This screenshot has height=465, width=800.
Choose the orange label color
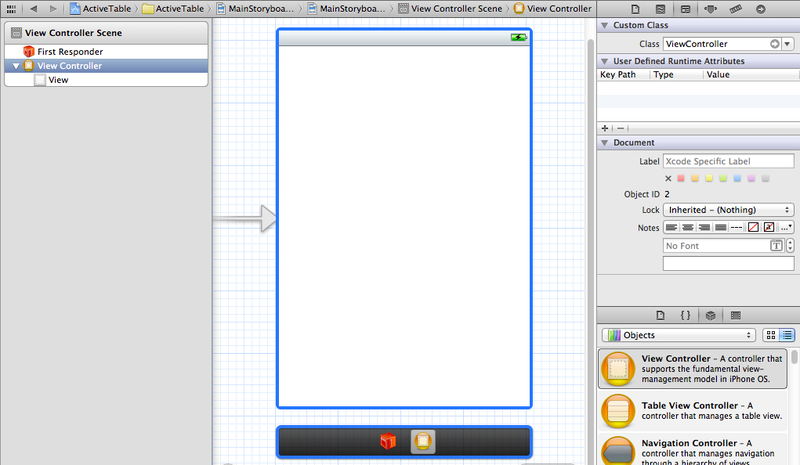coord(695,178)
